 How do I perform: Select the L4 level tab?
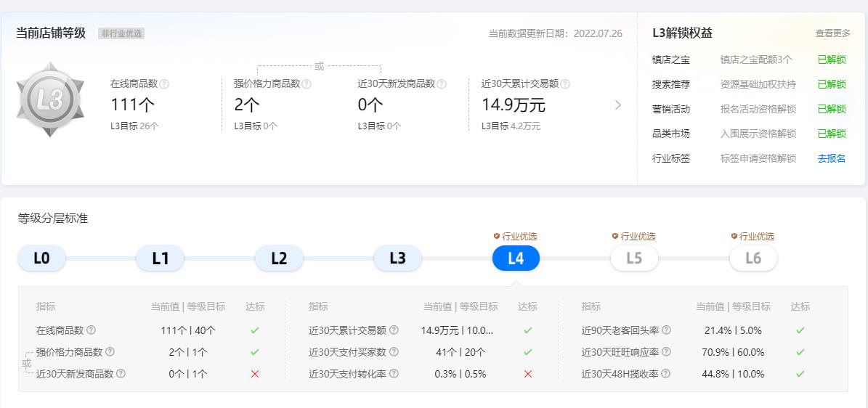(516, 258)
